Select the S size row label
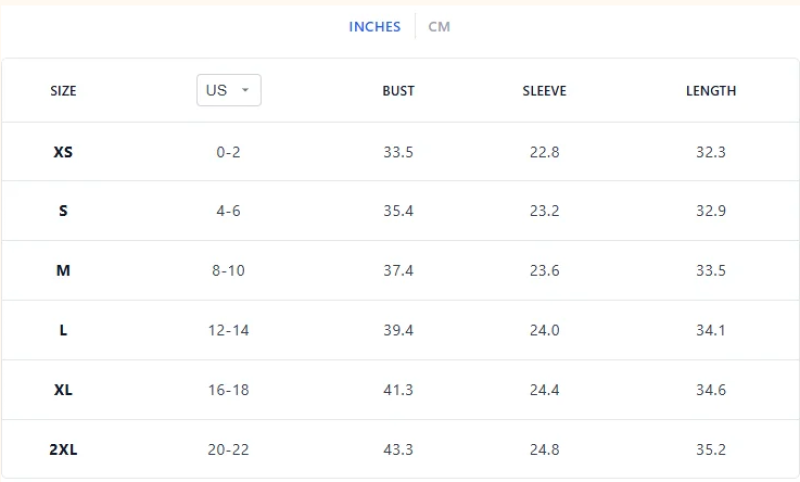This screenshot has width=800, height=482. [x=63, y=211]
